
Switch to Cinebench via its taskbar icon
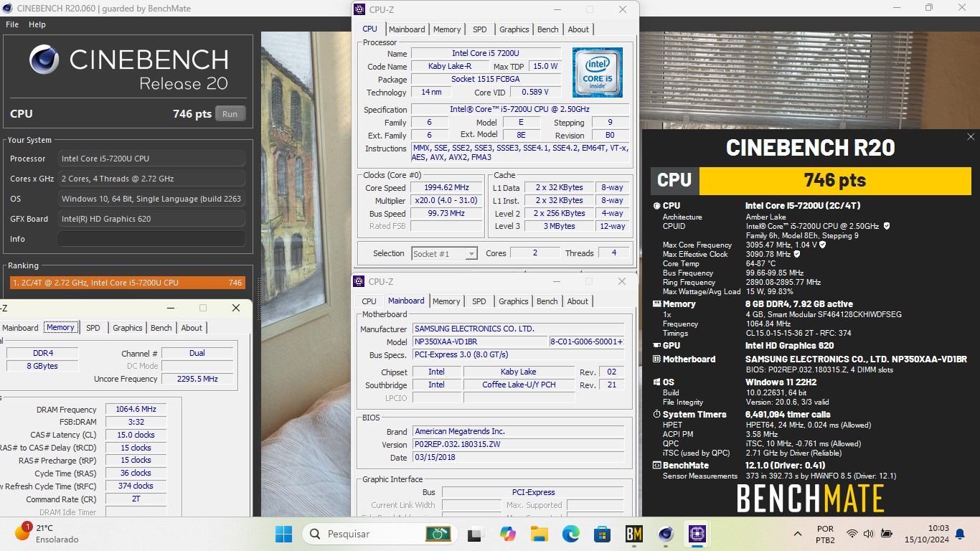[x=666, y=534]
